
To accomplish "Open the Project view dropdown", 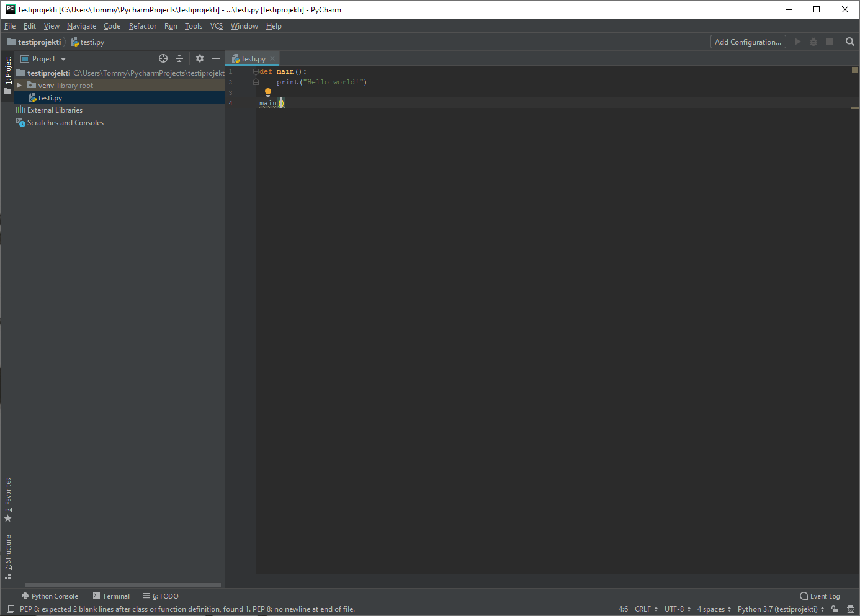I will [43, 59].
